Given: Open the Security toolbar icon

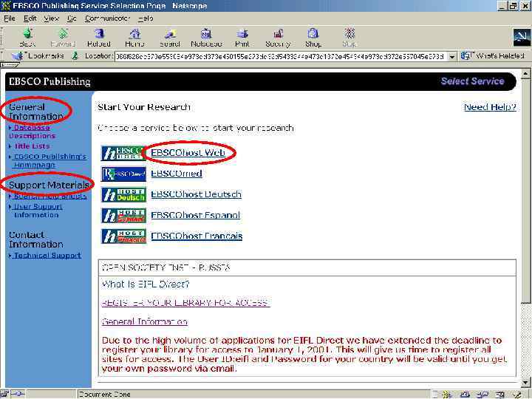Looking at the screenshot, I should point(279,34).
